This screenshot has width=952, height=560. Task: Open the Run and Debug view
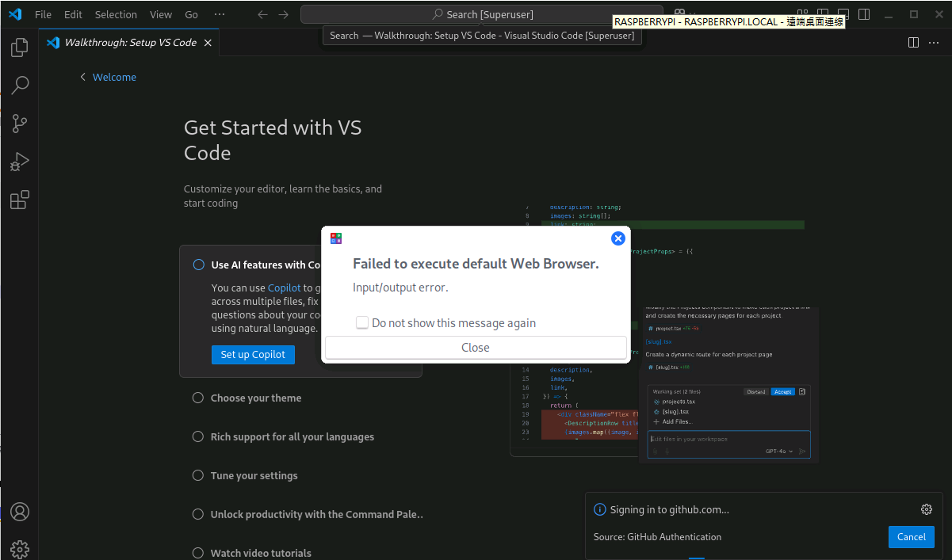pyautogui.click(x=20, y=162)
